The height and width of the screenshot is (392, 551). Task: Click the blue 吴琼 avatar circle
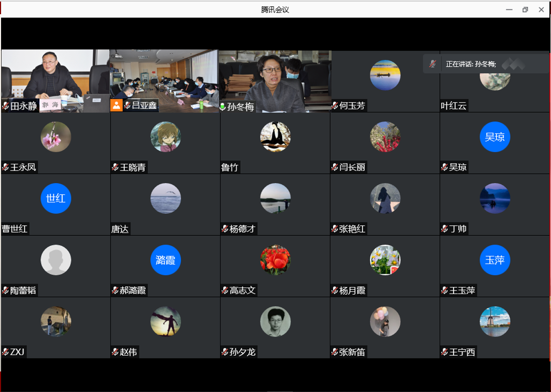tap(495, 137)
